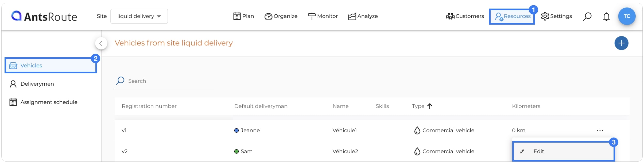The width and height of the screenshot is (644, 164).
Task: Open the notifications bell
Action: point(606,17)
